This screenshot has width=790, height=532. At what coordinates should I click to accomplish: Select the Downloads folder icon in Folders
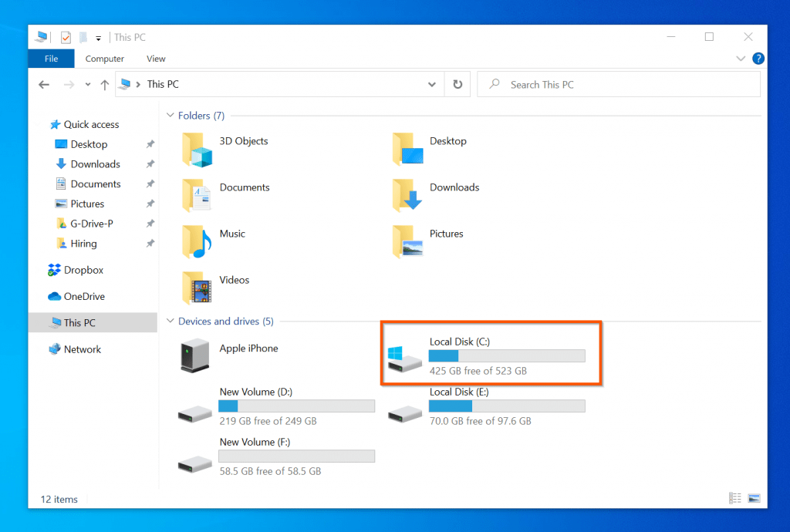pyautogui.click(x=407, y=195)
